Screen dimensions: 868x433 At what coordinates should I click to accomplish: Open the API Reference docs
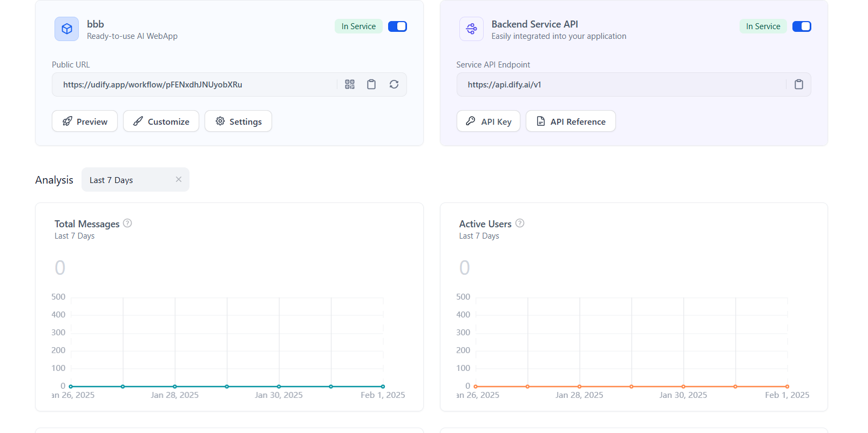pos(571,121)
